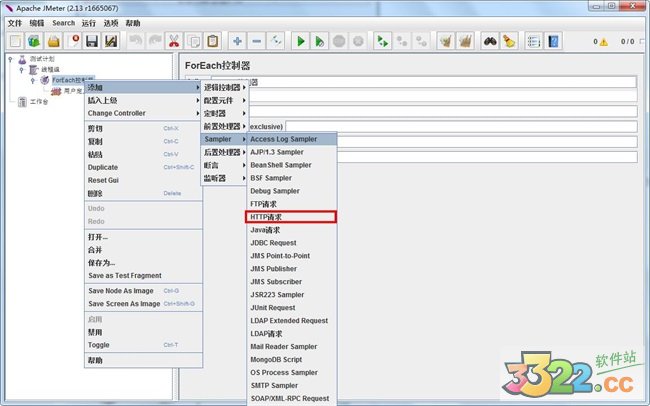Choose JDBC Request sampler

(x=292, y=243)
